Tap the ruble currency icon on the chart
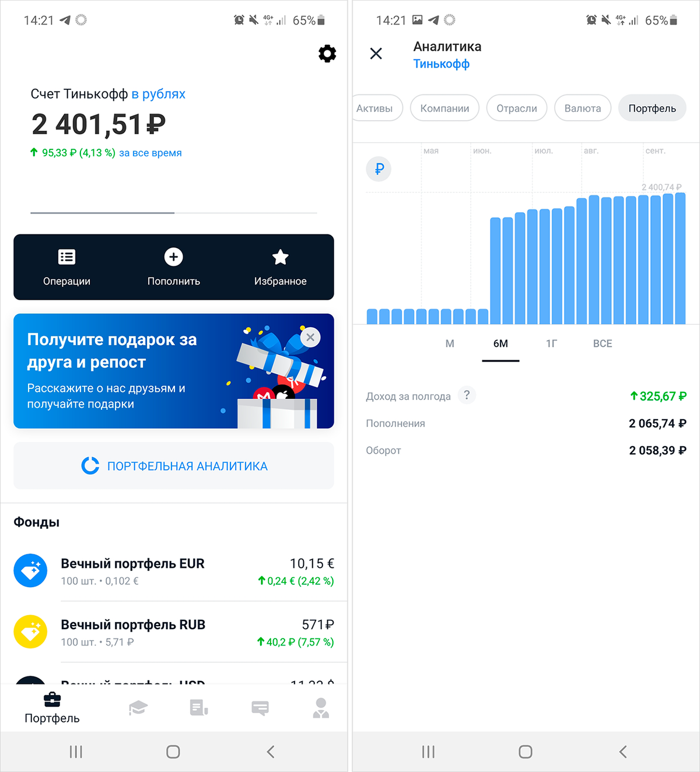Viewport: 700px width, 772px height. pyautogui.click(x=379, y=169)
